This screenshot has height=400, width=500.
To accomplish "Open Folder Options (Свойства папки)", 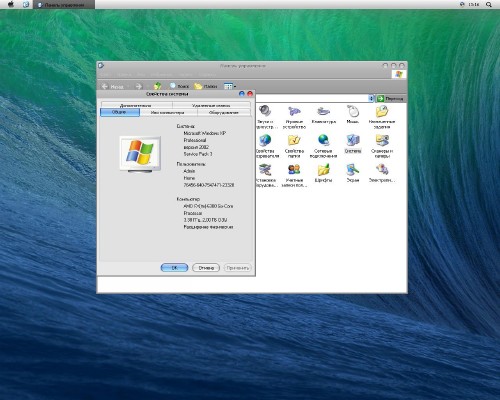I will coord(294,146).
